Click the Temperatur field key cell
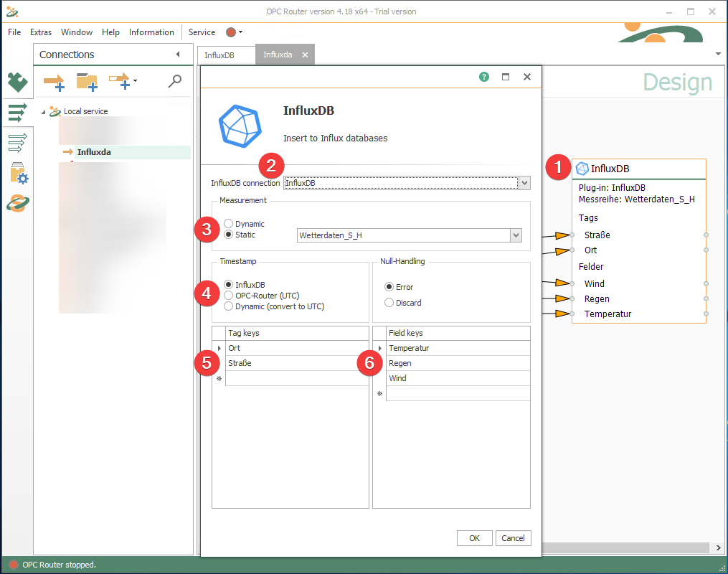The width and height of the screenshot is (728, 574). click(x=458, y=348)
